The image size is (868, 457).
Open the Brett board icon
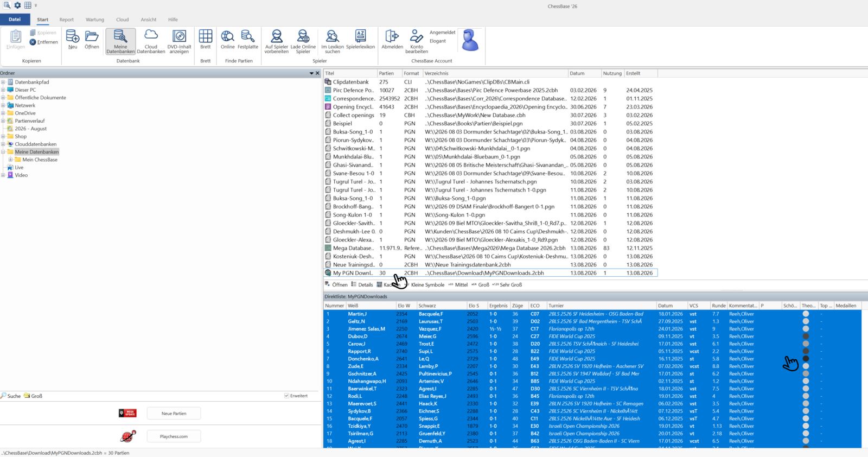point(206,39)
